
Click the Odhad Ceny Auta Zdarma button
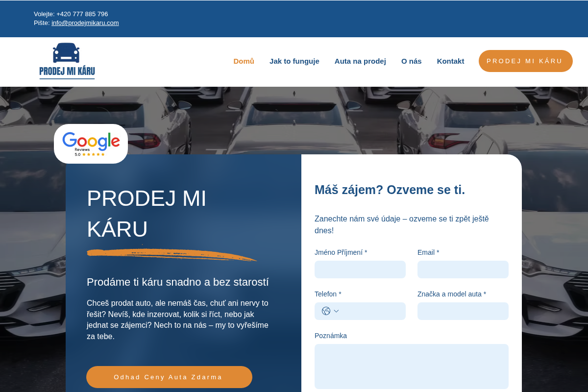pyautogui.click(x=169, y=377)
